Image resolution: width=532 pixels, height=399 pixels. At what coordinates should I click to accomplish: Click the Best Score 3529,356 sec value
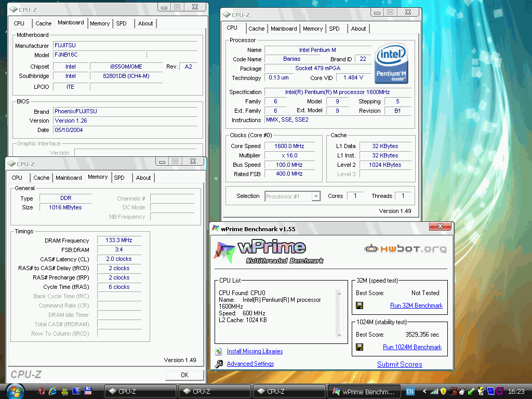pos(422,335)
